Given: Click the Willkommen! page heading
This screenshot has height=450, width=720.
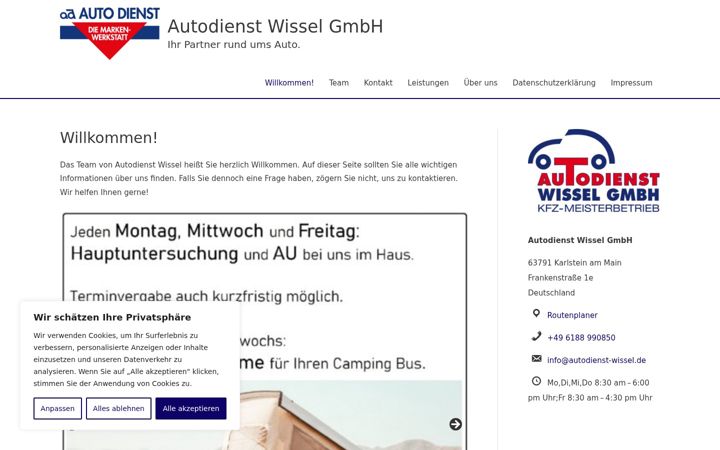Looking at the screenshot, I should (109, 138).
